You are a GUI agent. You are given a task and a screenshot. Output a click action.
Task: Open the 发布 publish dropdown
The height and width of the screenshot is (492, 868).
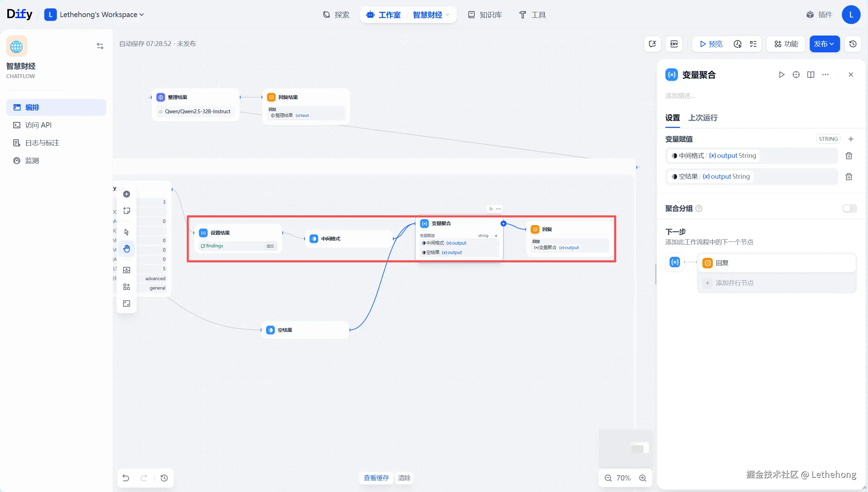click(824, 44)
